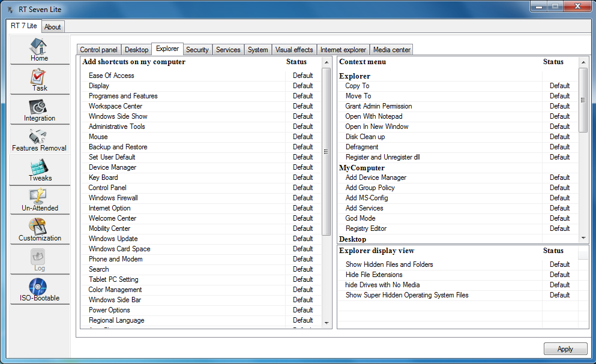The image size is (596, 364).
Task: Click down arrow of shortcuts list scrollbar
Action: [x=327, y=323]
